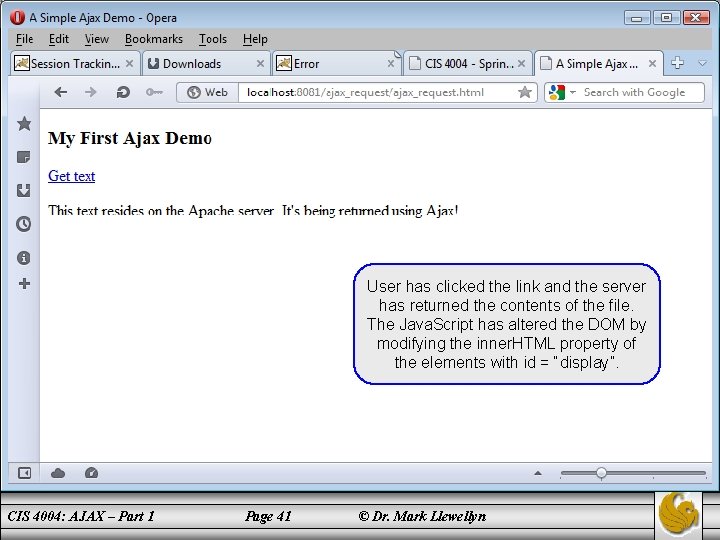Click the Opera Turbo gauge icon
Screen dimensions: 720x540
(91, 472)
